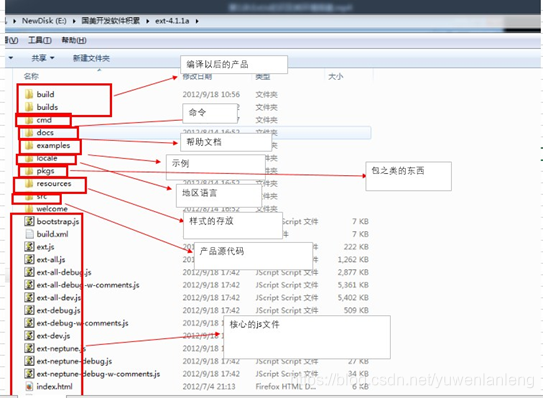Select file name ext-debug-w-comments.js

[x=82, y=323]
